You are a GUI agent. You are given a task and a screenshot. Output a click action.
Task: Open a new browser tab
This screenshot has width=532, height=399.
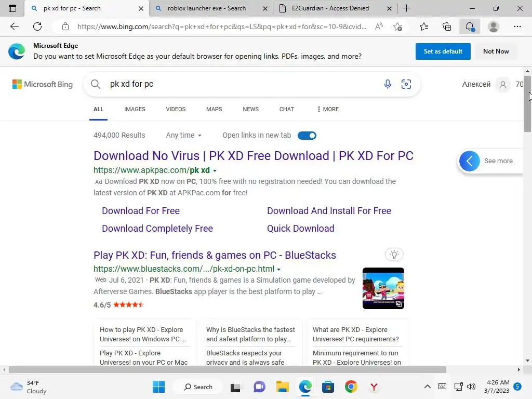406,8
